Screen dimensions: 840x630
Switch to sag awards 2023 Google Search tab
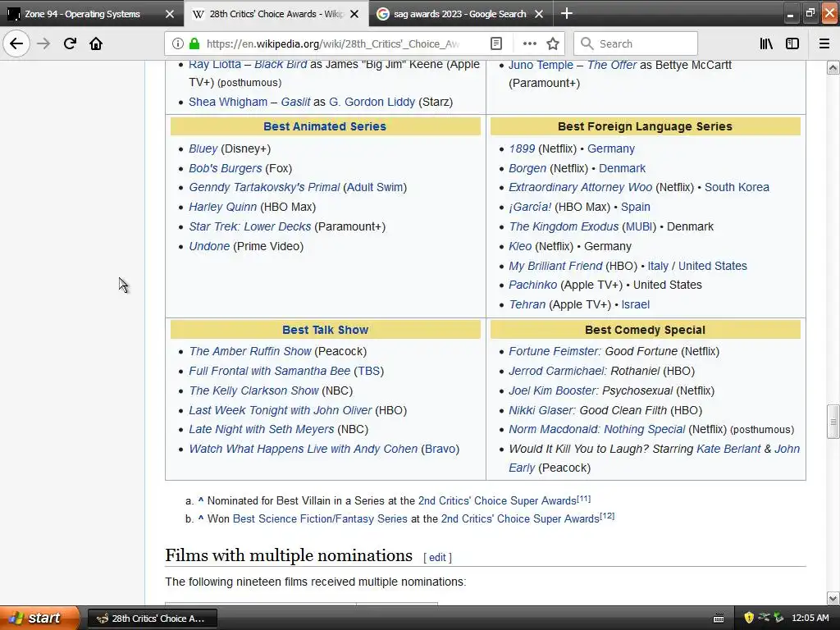point(459,14)
